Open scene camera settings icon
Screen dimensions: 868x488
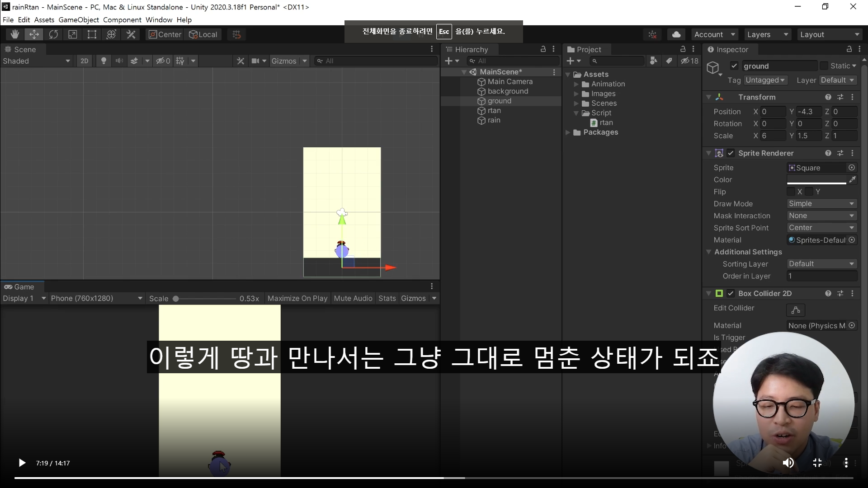(256, 61)
